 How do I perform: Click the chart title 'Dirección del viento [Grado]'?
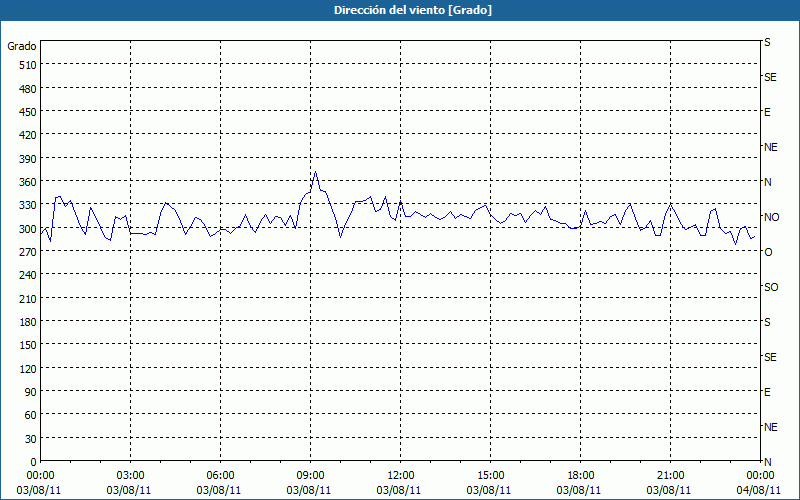pyautogui.click(x=413, y=10)
